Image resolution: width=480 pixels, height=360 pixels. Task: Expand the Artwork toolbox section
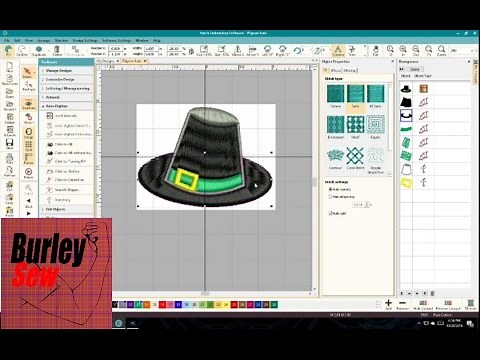click(67, 97)
